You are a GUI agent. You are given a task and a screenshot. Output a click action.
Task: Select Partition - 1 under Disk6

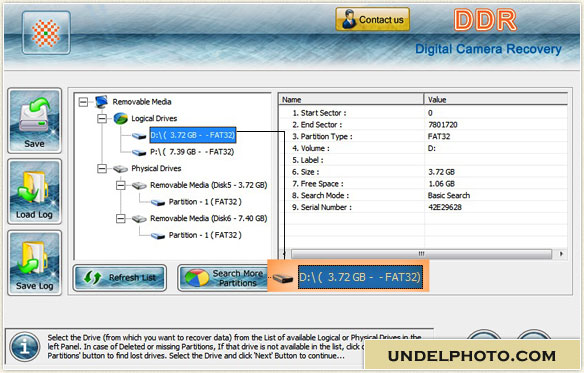(205, 235)
